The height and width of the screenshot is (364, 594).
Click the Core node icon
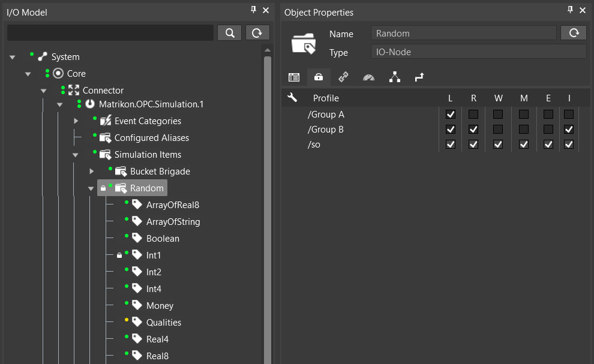tap(58, 73)
